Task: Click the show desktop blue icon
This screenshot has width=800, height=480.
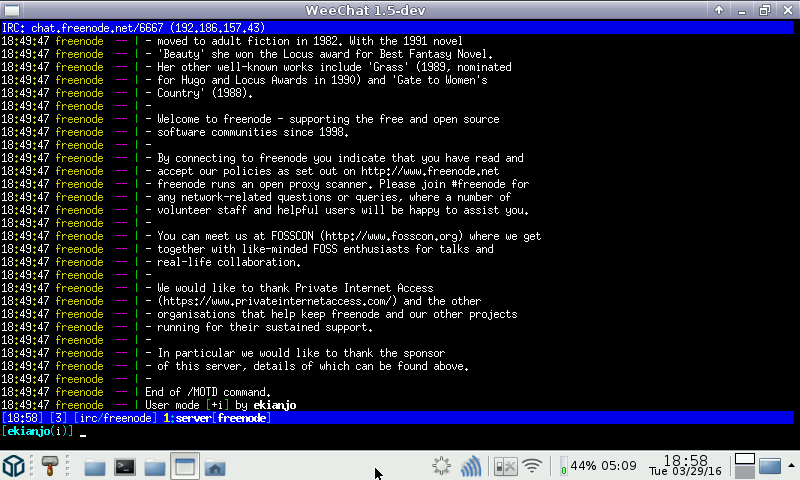Action: point(770,466)
